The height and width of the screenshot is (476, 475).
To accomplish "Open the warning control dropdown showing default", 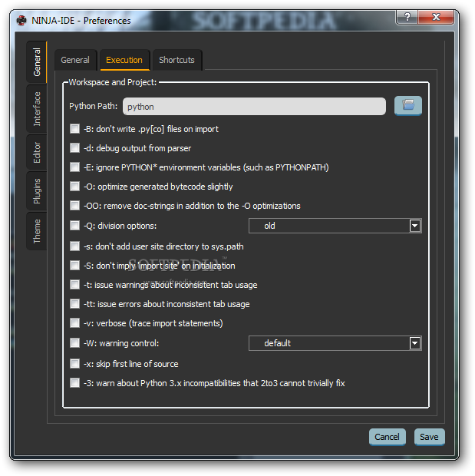I will [335, 343].
